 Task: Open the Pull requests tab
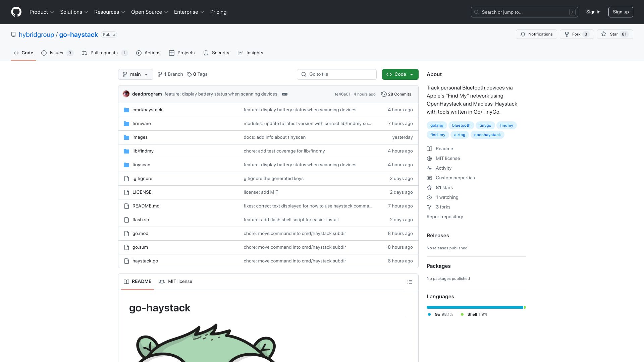pyautogui.click(x=105, y=53)
